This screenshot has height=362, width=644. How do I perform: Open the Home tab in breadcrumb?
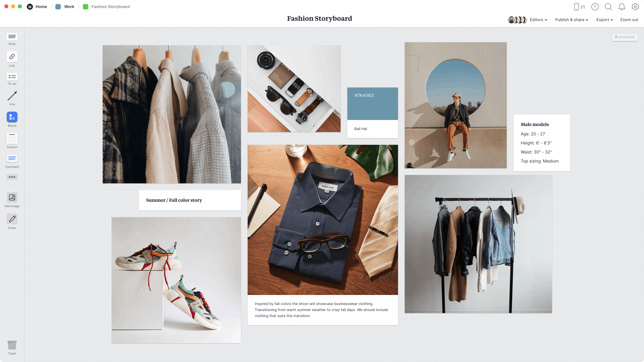coord(41,7)
